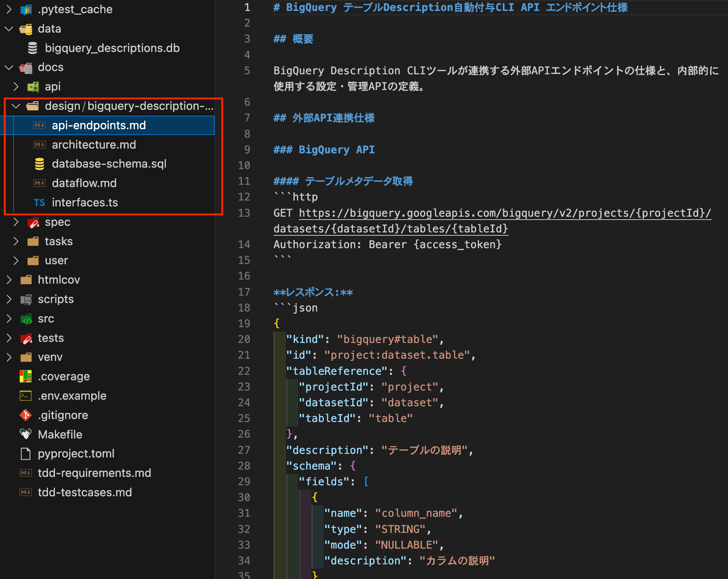Click the pyproject.toml file icon
The height and width of the screenshot is (579, 728).
point(26,454)
